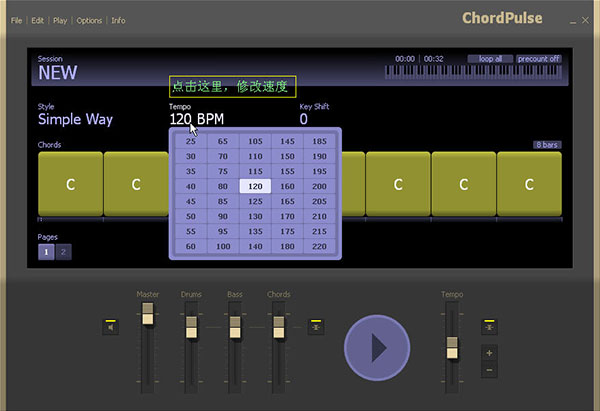600x411 pixels.
Task: Select the last C chord block
Action: (529, 184)
